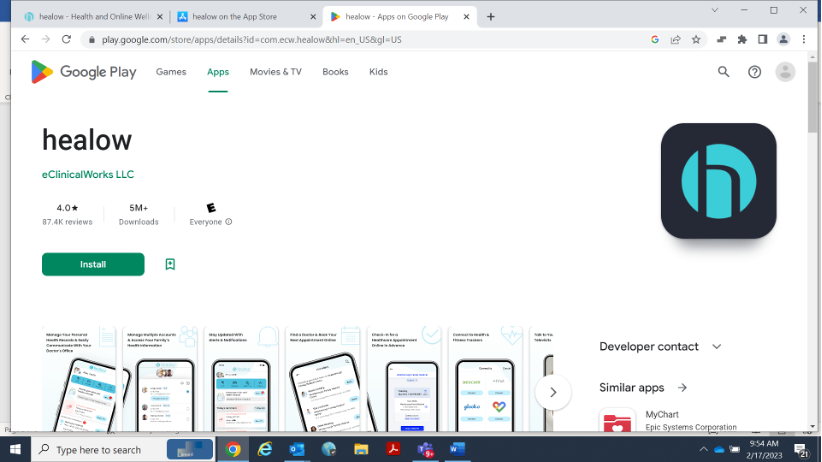
Task: Click the taskbar clock showing 9:54 AM
Action: click(764, 449)
